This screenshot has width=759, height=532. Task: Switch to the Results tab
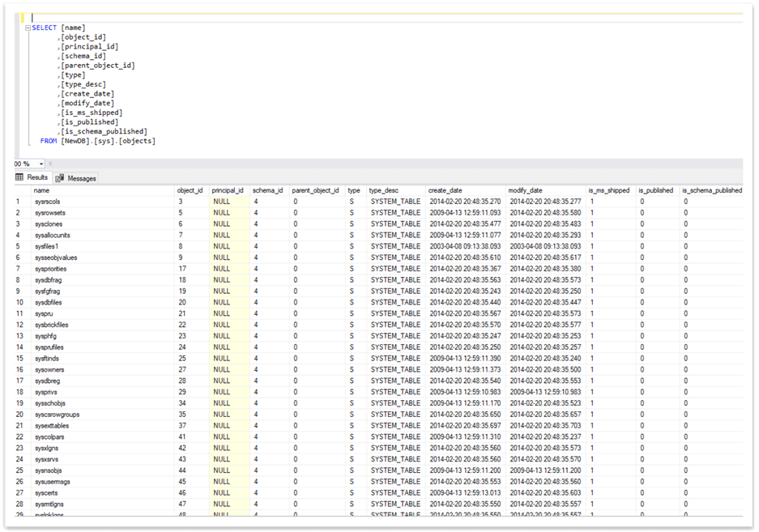(32, 177)
